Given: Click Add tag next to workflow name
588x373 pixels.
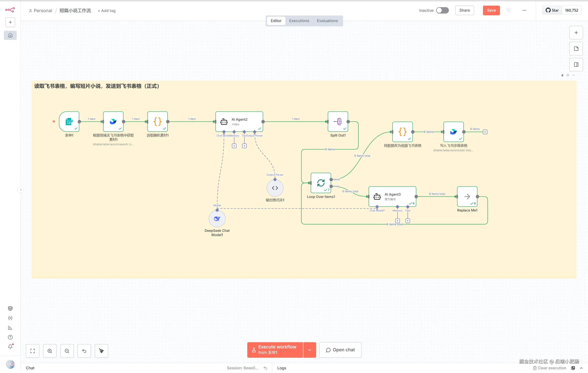Looking at the screenshot, I should (106, 10).
